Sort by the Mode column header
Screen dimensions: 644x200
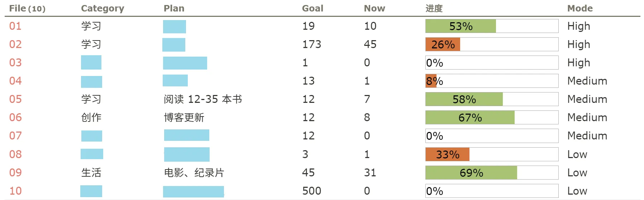tap(580, 8)
